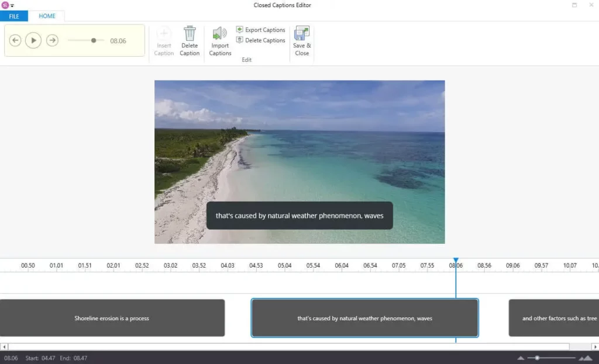Viewport: 599px width, 364px height.
Task: Click Export Captions in the Edit group
Action: (261, 30)
